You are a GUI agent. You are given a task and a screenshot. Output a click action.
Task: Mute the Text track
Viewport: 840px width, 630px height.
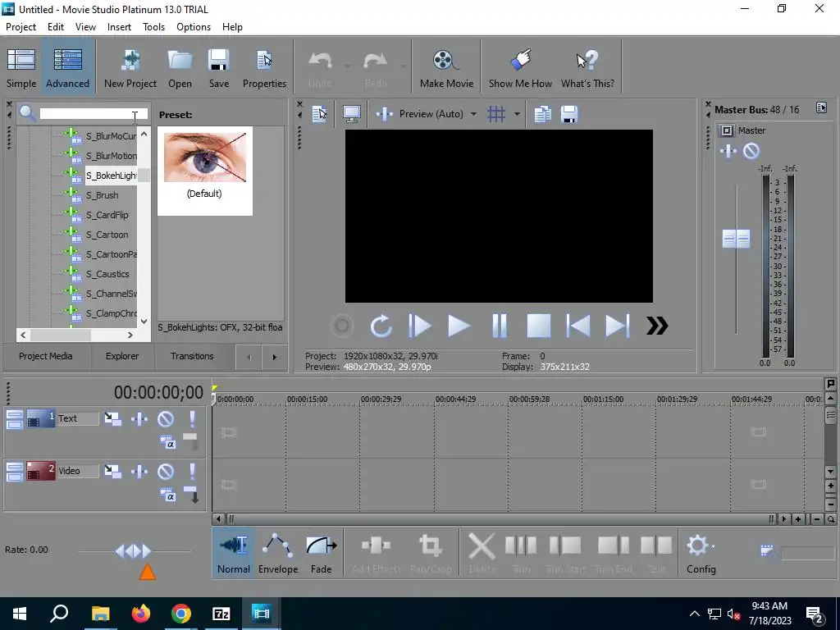point(166,418)
